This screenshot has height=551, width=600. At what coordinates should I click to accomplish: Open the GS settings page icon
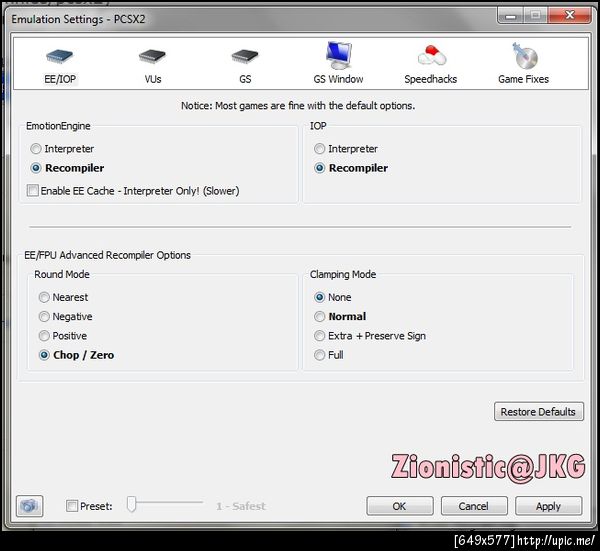pyautogui.click(x=245, y=57)
